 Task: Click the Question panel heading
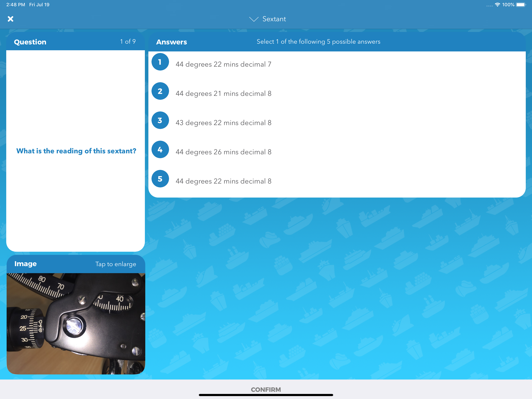coord(30,42)
